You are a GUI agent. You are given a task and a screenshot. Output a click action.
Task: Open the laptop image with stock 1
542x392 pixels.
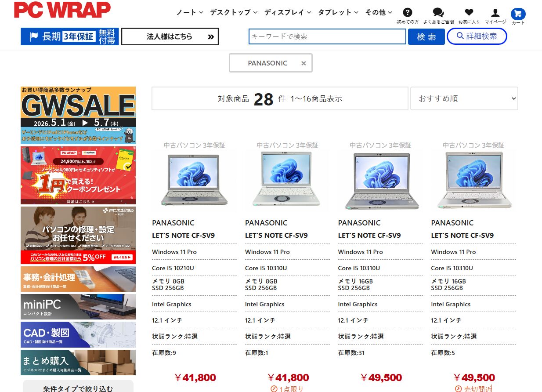tap(287, 179)
